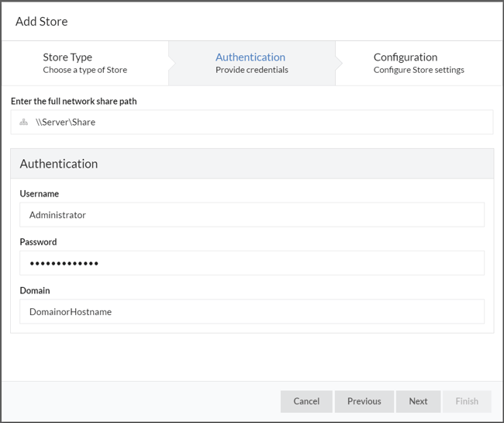Viewport: 504px width, 423px height.
Task: Click into the Username field
Action: [252, 215]
